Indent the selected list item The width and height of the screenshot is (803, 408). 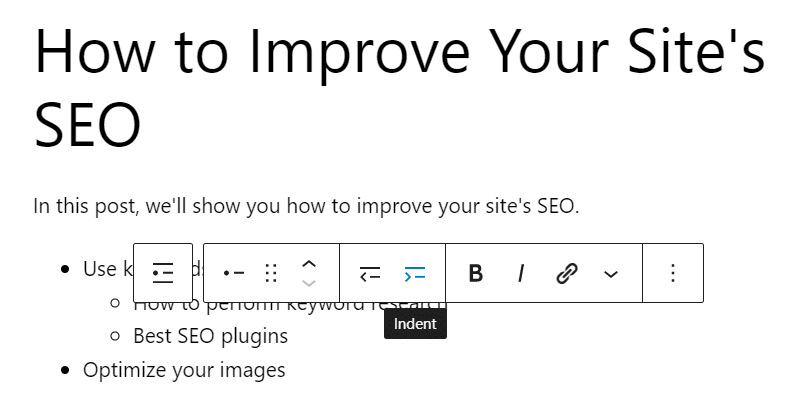[x=415, y=273]
